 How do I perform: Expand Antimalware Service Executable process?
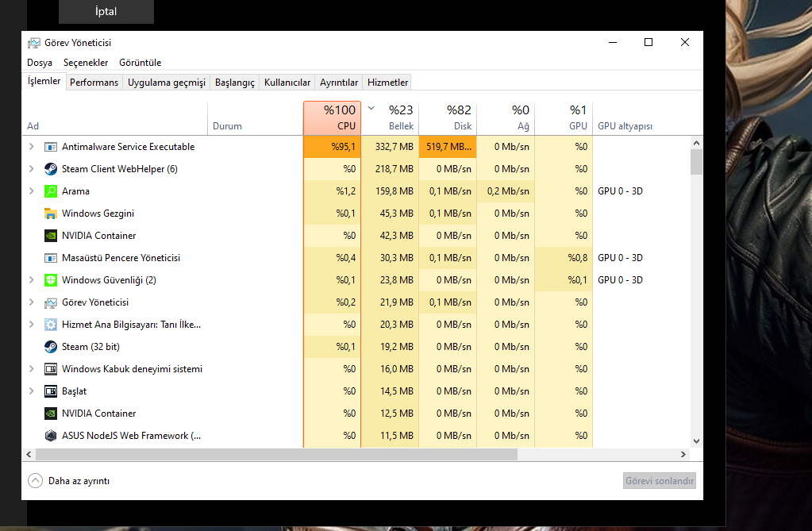(32, 147)
